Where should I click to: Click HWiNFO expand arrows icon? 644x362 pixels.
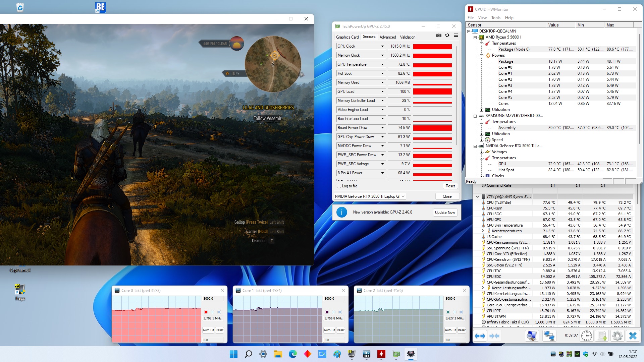click(x=480, y=336)
